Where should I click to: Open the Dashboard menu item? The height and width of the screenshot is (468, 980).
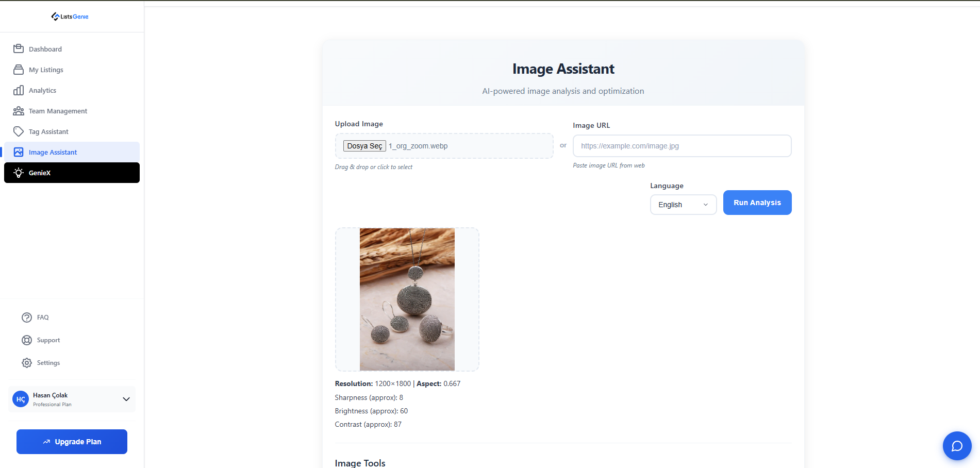tap(72, 49)
